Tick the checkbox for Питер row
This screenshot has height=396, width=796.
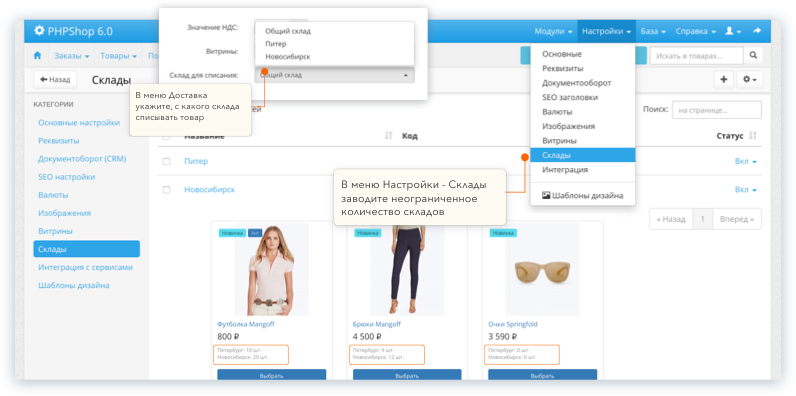tap(166, 161)
